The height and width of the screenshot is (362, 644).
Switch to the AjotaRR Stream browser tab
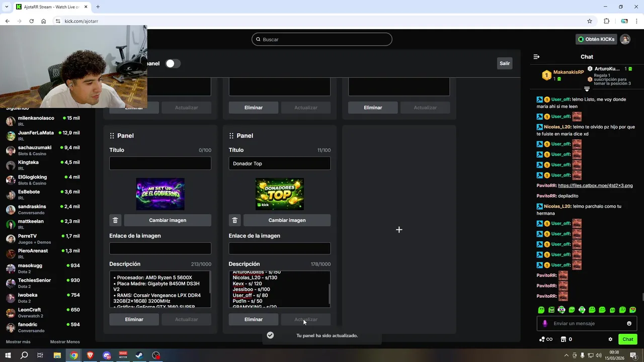click(x=51, y=7)
